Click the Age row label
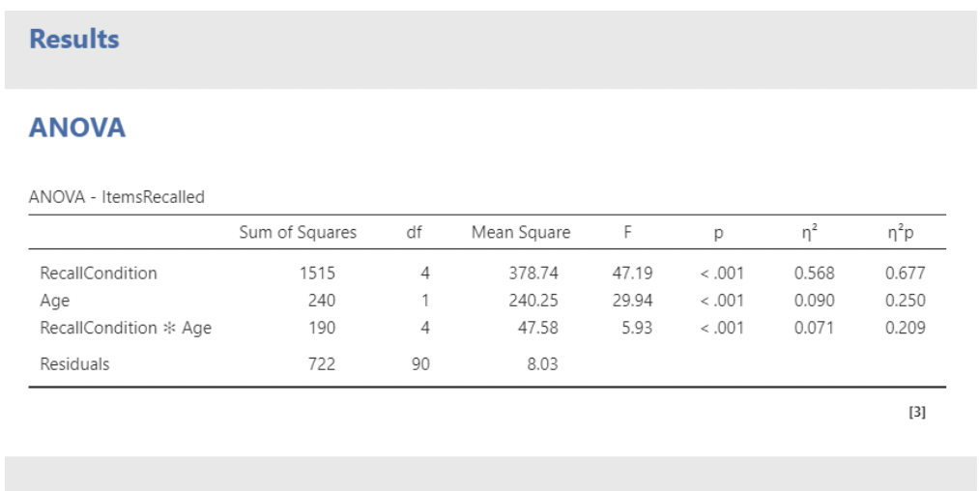The image size is (980, 491). (x=54, y=301)
